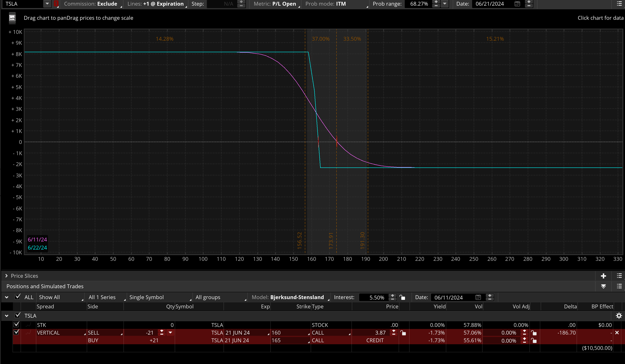
Task: Open quantity dropdown arrow beside -21
Action: (170, 333)
